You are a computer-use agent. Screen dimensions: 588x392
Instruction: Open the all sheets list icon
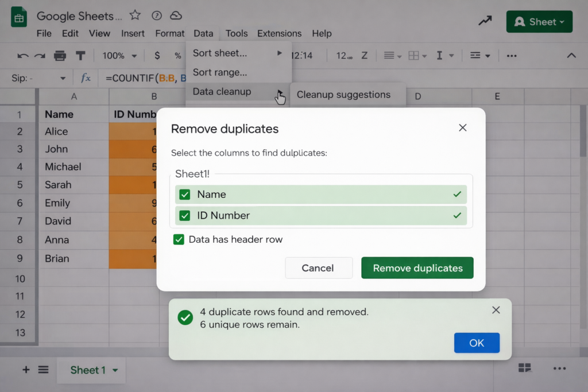click(44, 370)
